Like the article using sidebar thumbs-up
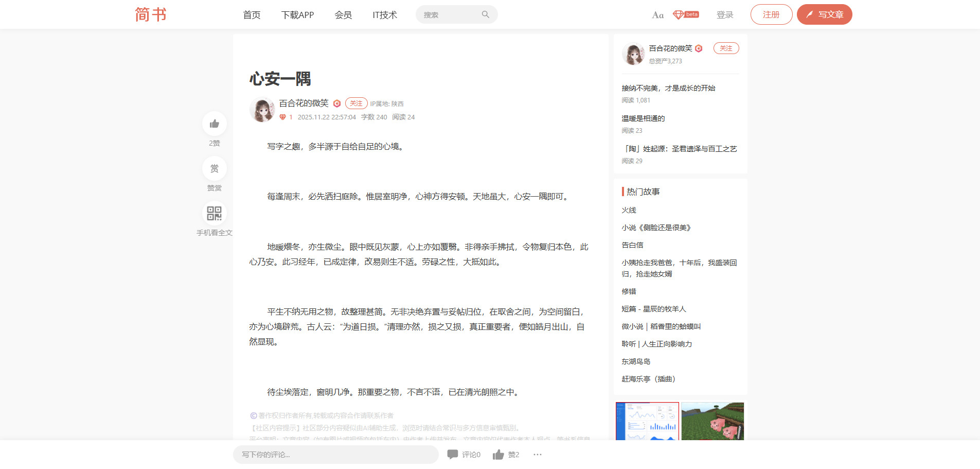The height and width of the screenshot is (469, 980). pyautogui.click(x=215, y=124)
